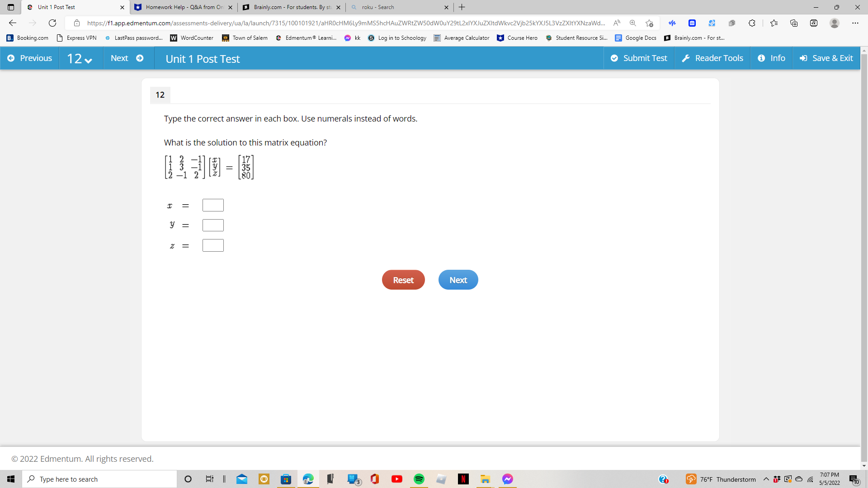868x488 pixels.
Task: Click the Save & Exit icon
Action: pyautogui.click(x=803, y=58)
